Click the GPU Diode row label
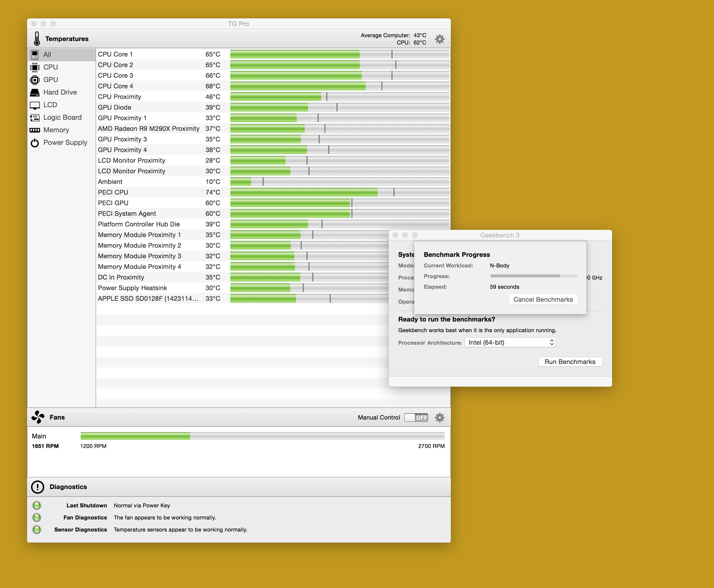 114,107
